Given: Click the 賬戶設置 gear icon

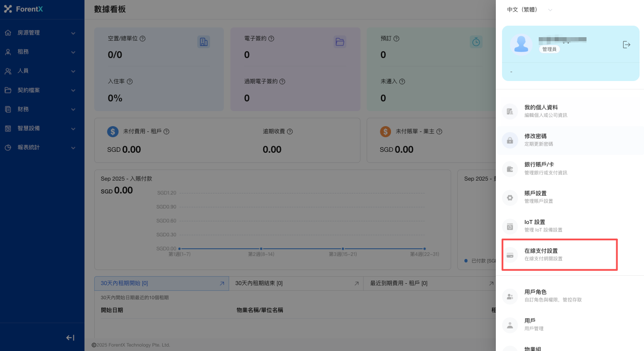Looking at the screenshot, I should (510, 197).
